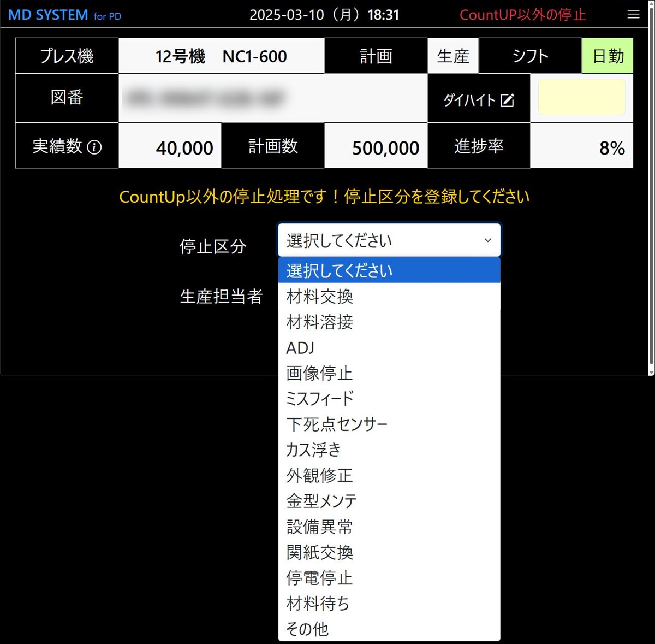655x644 pixels.
Task: Select 外観修正 stop reason
Action: point(389,475)
